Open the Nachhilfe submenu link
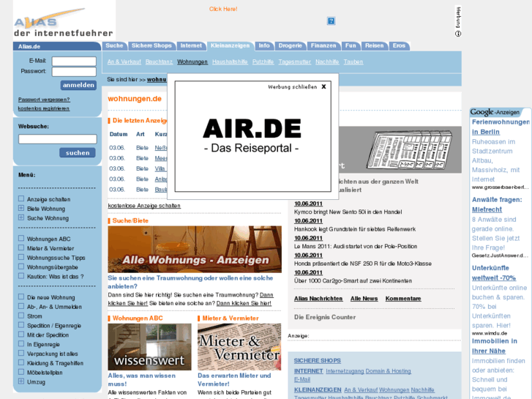This screenshot has width=532, height=399. pyautogui.click(x=327, y=61)
